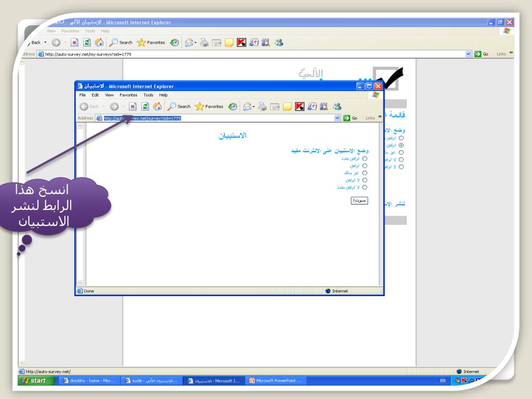Open View menu in front window
The height and width of the screenshot is (399, 532).
tap(109, 95)
